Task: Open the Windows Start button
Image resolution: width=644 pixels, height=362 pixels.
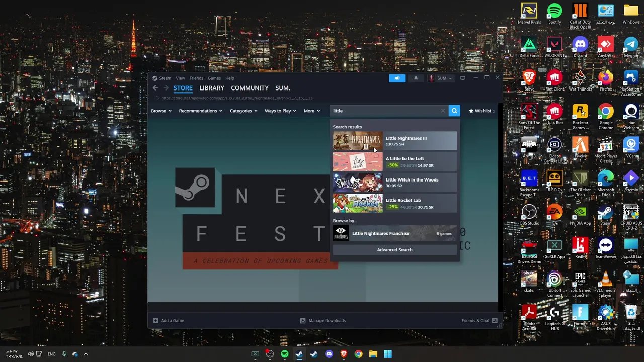Action: click(388, 354)
